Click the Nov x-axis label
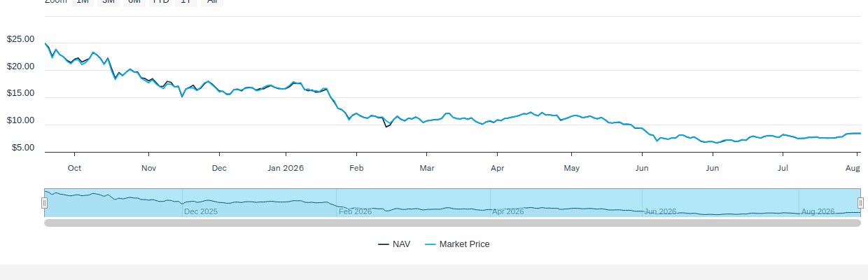 pos(148,168)
